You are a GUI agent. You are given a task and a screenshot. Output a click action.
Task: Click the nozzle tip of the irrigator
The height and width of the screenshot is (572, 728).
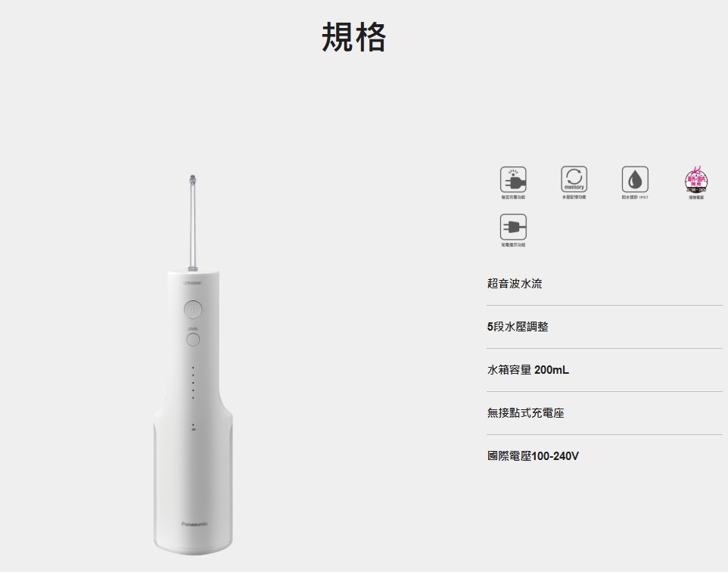[x=193, y=179]
